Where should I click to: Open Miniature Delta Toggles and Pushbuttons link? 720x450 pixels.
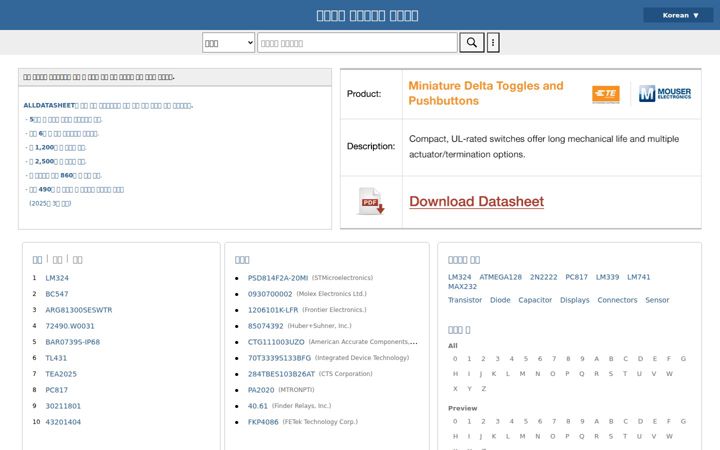pyautogui.click(x=486, y=93)
